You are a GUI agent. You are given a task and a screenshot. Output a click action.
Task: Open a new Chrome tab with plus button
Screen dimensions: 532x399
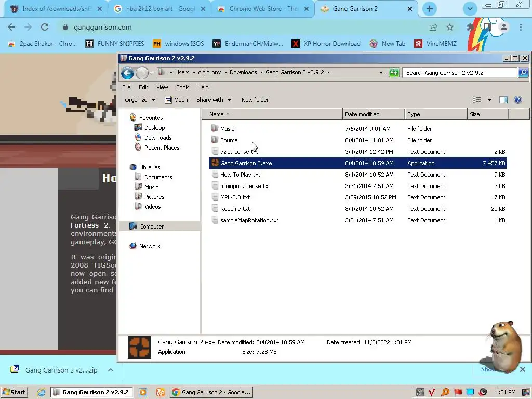pos(430,9)
